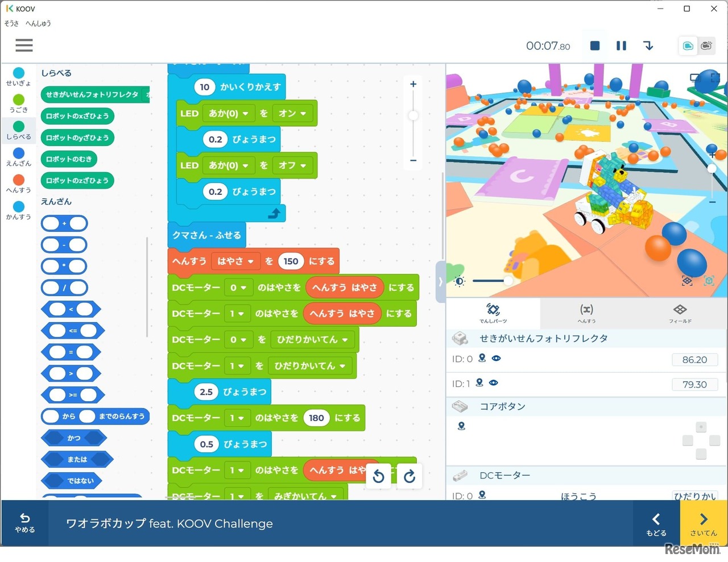Viewport: 728px width, 562px height.
Task: Open the ひだりかいてん direction dropdown
Action: tap(313, 339)
